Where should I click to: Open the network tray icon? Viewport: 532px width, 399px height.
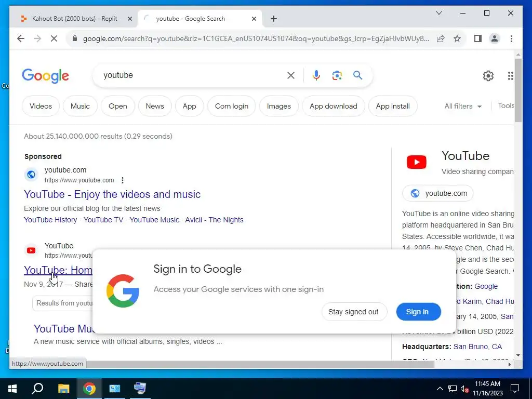(453, 389)
